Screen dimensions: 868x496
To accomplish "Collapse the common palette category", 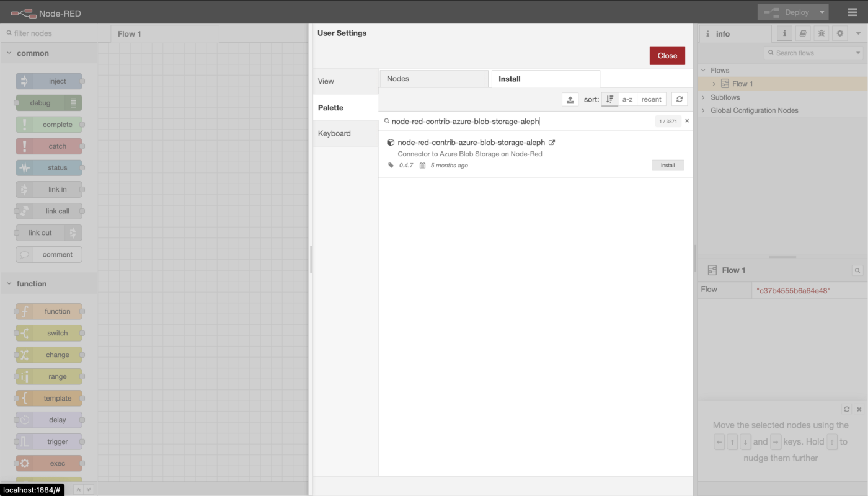I will 9,53.
